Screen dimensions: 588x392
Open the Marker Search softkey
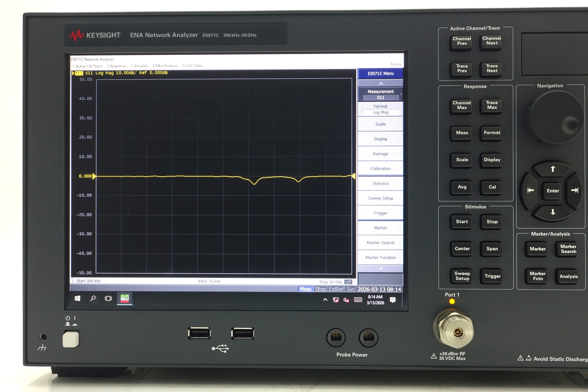[380, 243]
